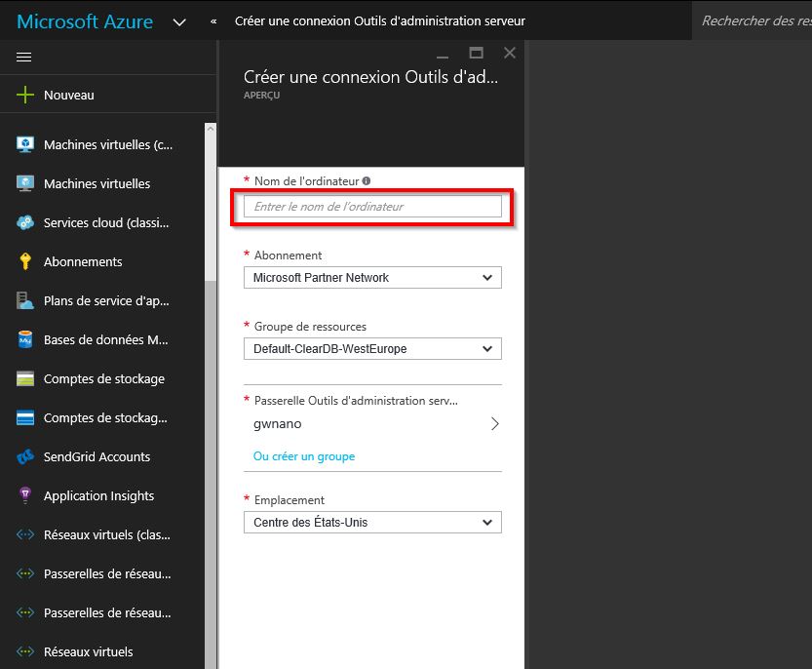Open the gwnano gateway selection

click(372, 424)
